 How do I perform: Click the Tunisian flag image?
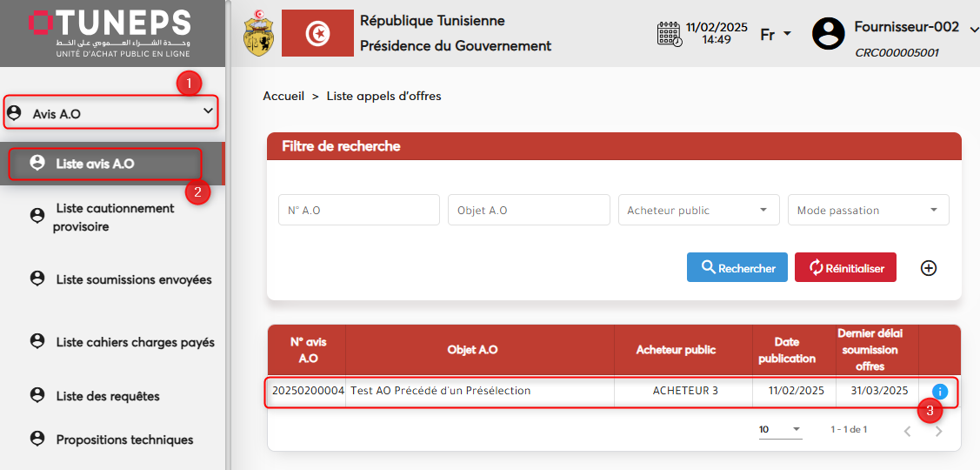(x=317, y=34)
